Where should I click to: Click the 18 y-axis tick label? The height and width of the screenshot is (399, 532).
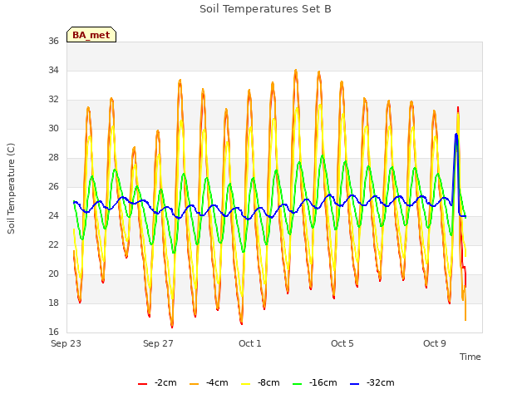coord(53,303)
